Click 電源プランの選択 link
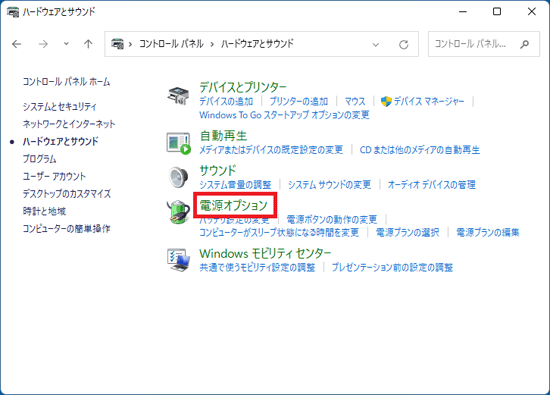The height and width of the screenshot is (395, 550). tap(408, 232)
